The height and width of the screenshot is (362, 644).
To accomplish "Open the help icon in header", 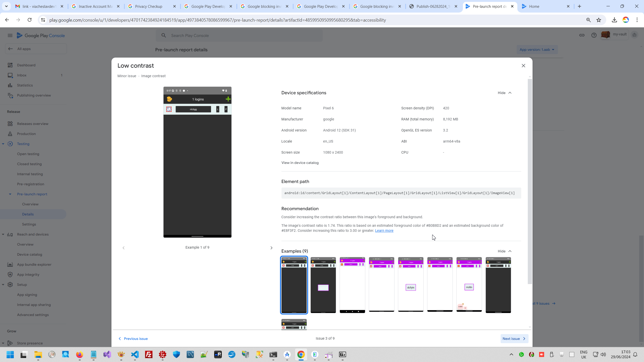I will click(594, 35).
